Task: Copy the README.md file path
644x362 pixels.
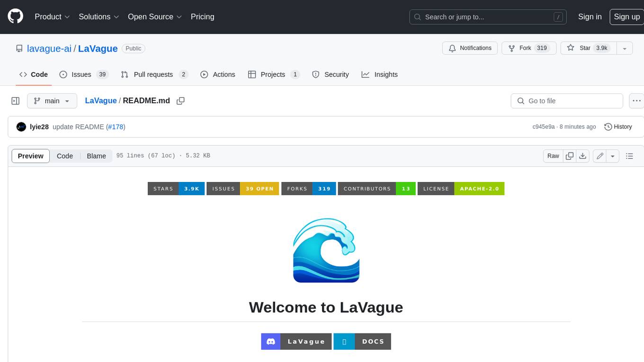Action: [x=180, y=101]
